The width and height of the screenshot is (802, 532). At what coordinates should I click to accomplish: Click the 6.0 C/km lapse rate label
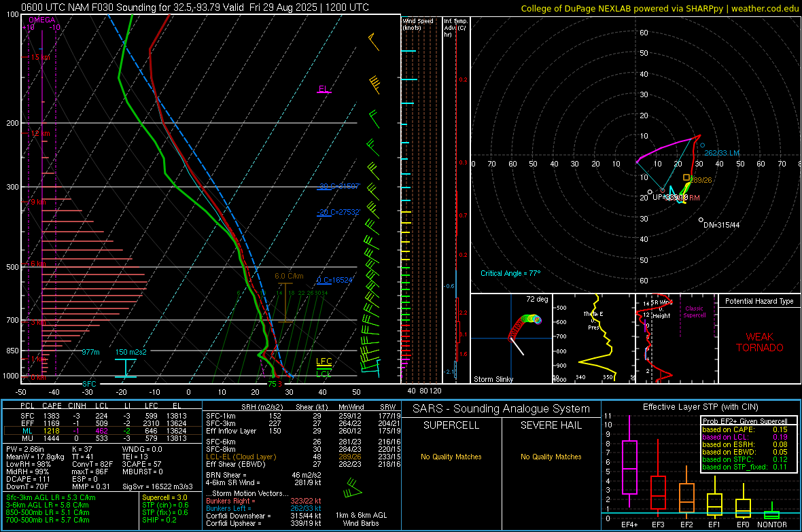(289, 276)
